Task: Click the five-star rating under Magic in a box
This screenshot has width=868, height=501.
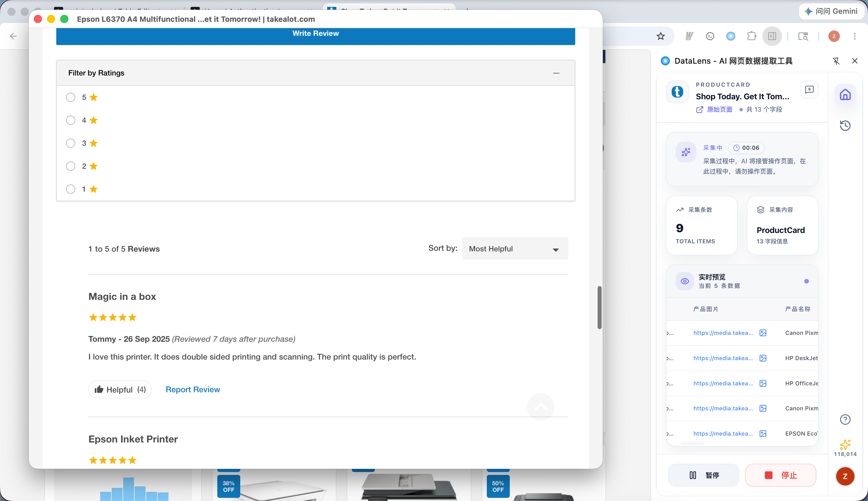Action: 113,317
